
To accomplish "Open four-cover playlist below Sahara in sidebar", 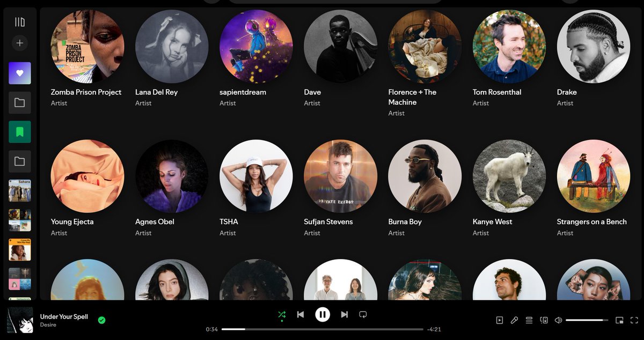I will (x=20, y=220).
